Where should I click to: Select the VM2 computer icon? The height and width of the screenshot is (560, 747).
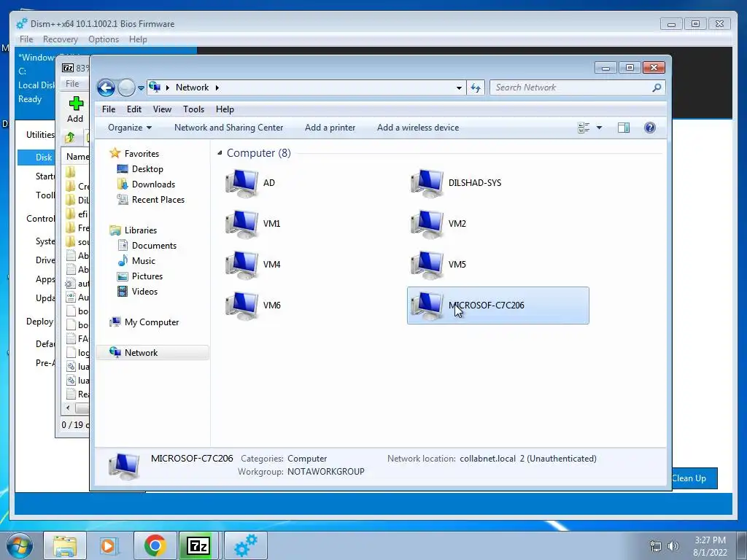click(427, 224)
